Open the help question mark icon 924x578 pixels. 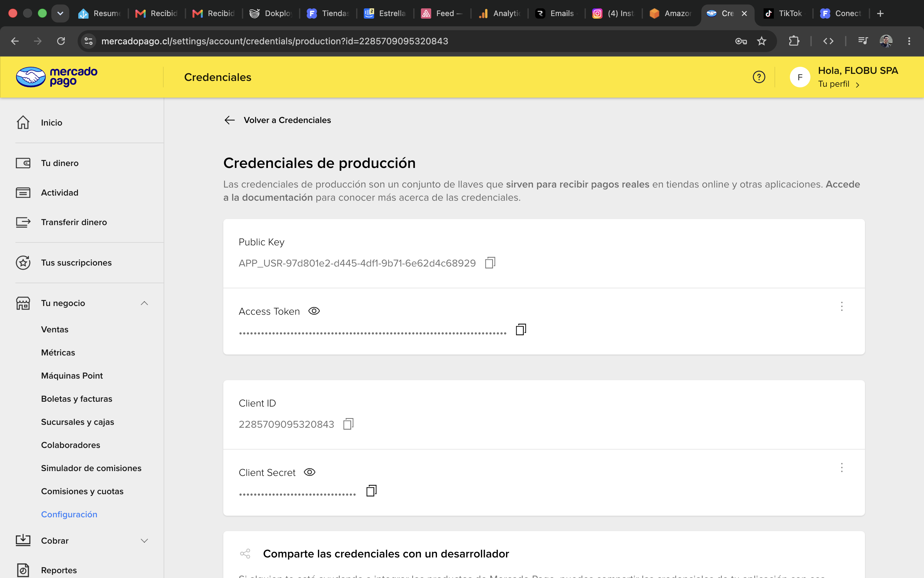tap(759, 77)
